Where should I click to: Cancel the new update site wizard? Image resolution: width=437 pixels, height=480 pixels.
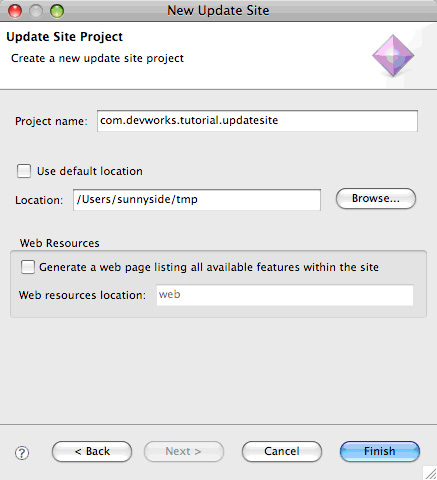pyautogui.click(x=282, y=451)
